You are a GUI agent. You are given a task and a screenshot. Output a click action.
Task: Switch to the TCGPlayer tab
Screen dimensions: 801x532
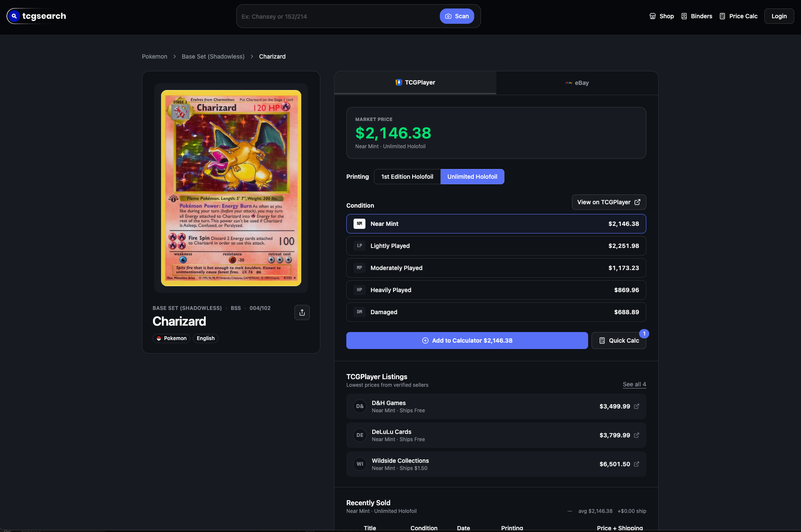pyautogui.click(x=415, y=82)
